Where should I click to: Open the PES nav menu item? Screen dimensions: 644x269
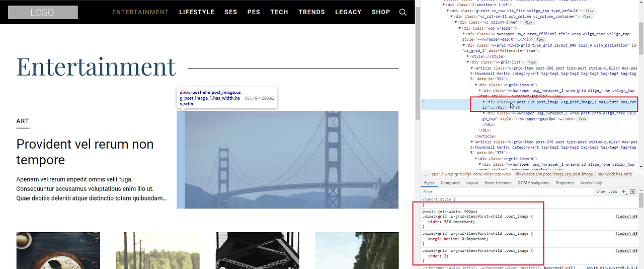(x=254, y=12)
